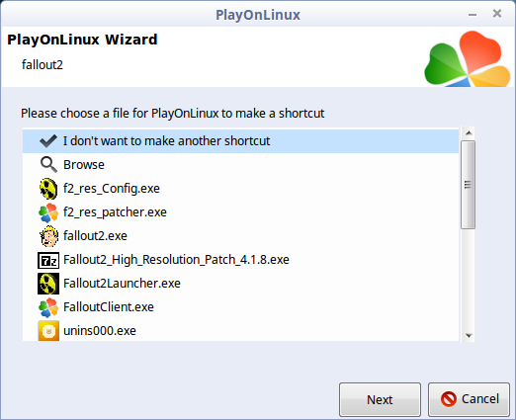The image size is (516, 420).
Task: Click the scrollbar down arrow
Action: 469,335
